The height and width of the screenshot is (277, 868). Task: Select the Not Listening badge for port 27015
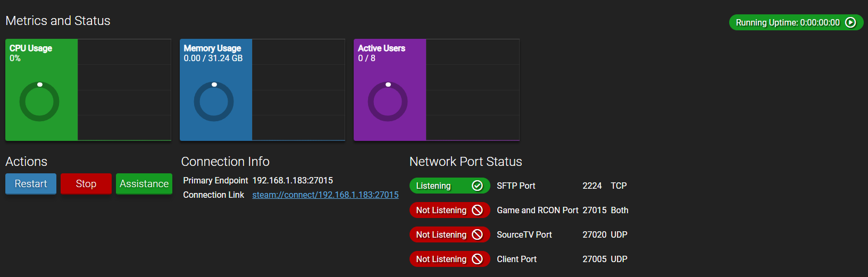[441, 210]
